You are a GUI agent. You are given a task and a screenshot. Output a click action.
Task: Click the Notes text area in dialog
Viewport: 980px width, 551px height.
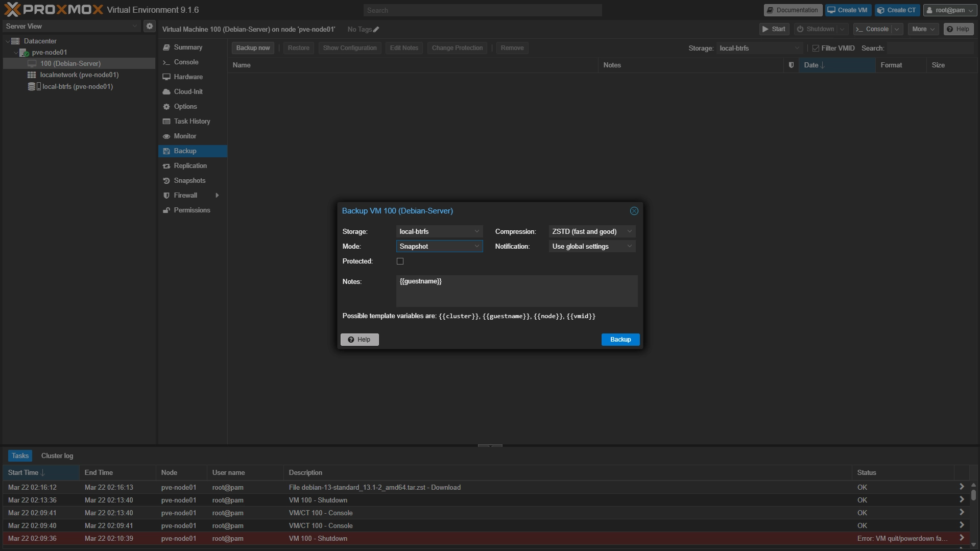coord(517,291)
